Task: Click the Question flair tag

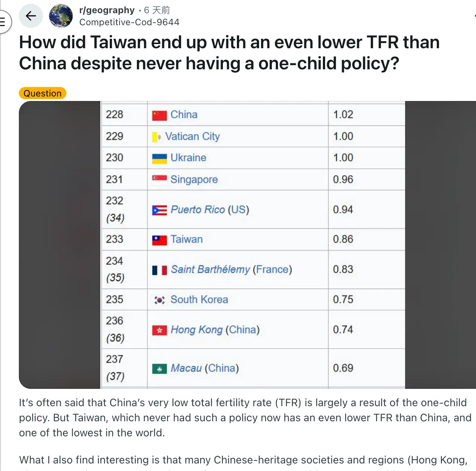Action: coord(43,93)
